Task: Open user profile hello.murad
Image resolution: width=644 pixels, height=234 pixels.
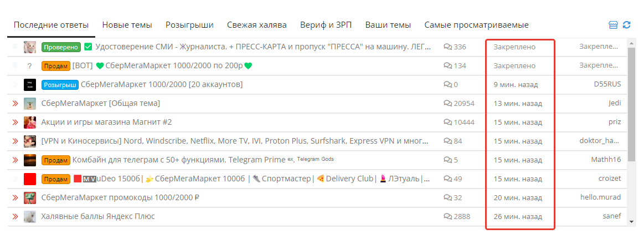Action: pyautogui.click(x=600, y=197)
